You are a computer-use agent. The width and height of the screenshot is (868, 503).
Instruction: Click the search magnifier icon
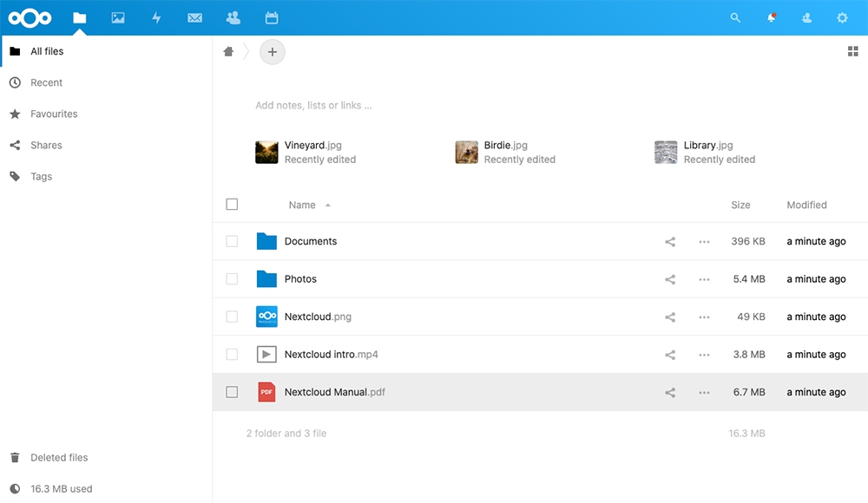pos(735,17)
